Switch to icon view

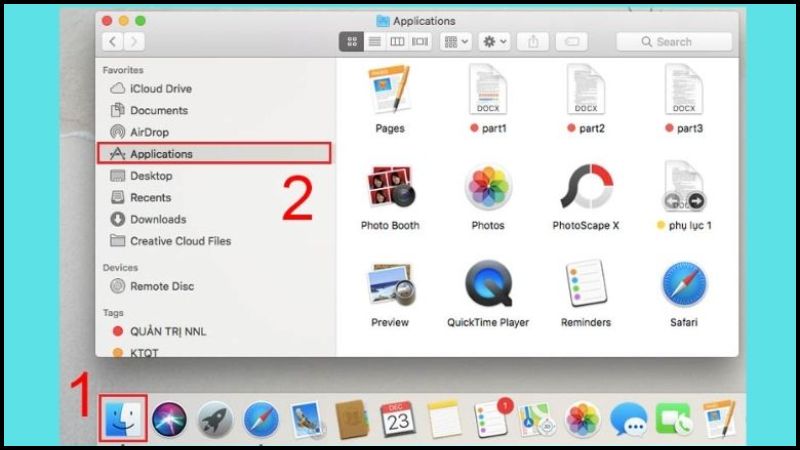pos(352,42)
